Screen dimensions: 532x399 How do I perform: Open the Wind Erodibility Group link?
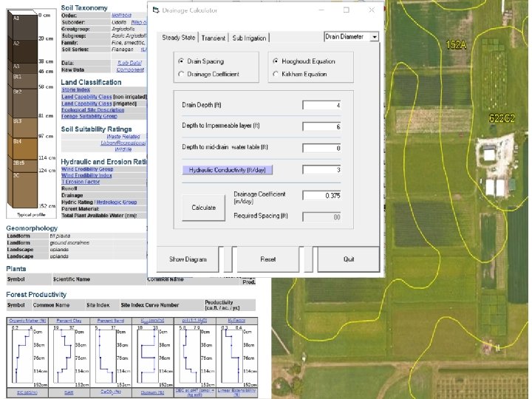86,169
